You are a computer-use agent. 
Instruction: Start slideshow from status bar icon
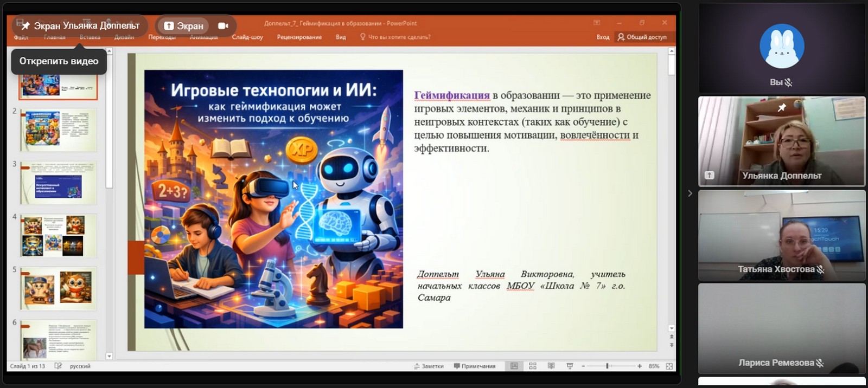(570, 366)
